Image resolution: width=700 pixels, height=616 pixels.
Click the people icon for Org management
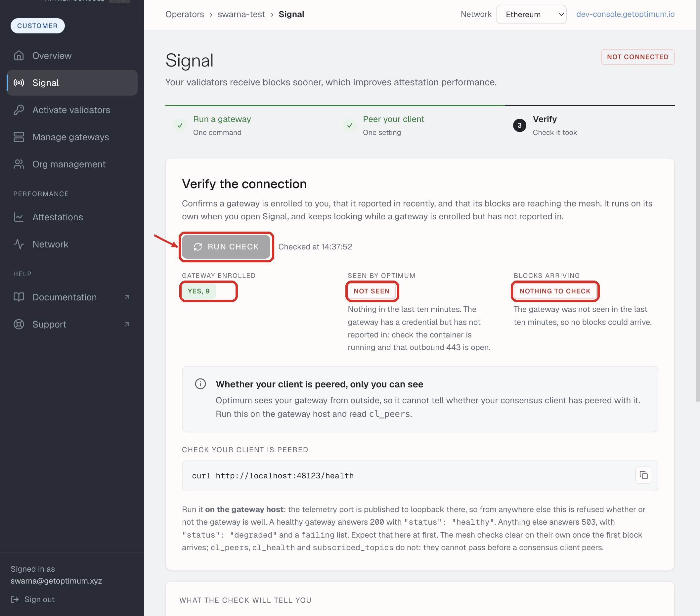point(19,164)
